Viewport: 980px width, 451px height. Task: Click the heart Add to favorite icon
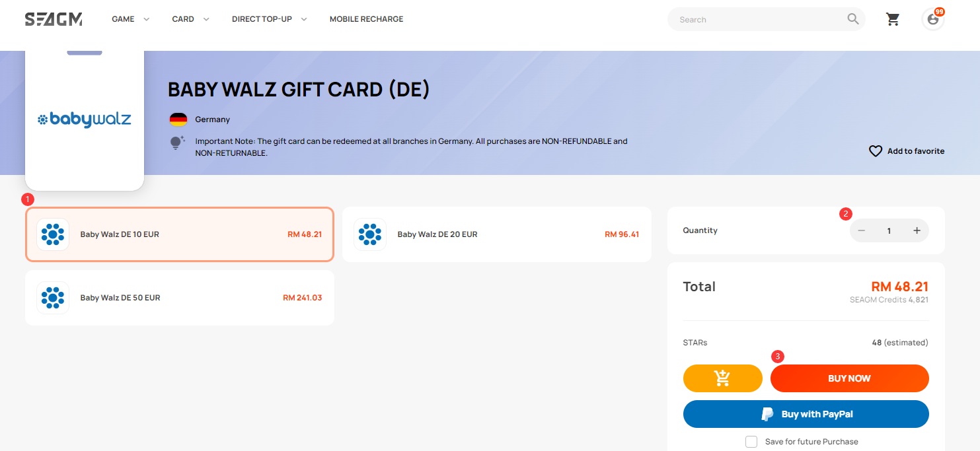[876, 151]
